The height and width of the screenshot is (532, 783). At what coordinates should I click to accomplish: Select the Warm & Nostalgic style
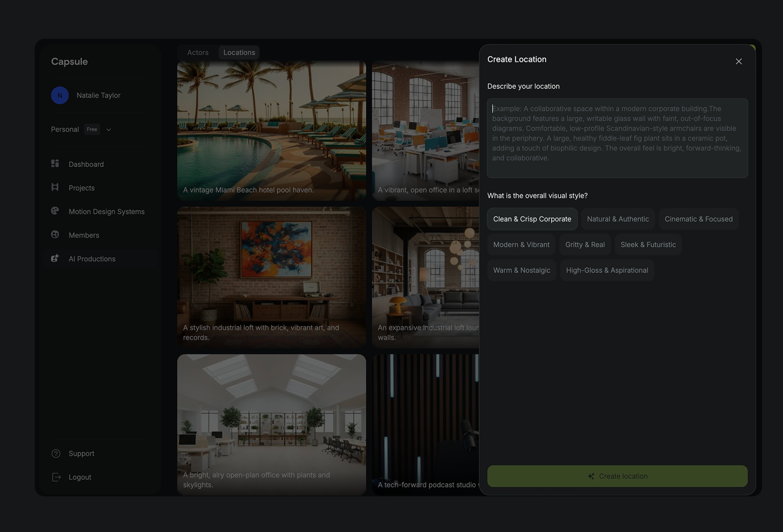point(522,270)
